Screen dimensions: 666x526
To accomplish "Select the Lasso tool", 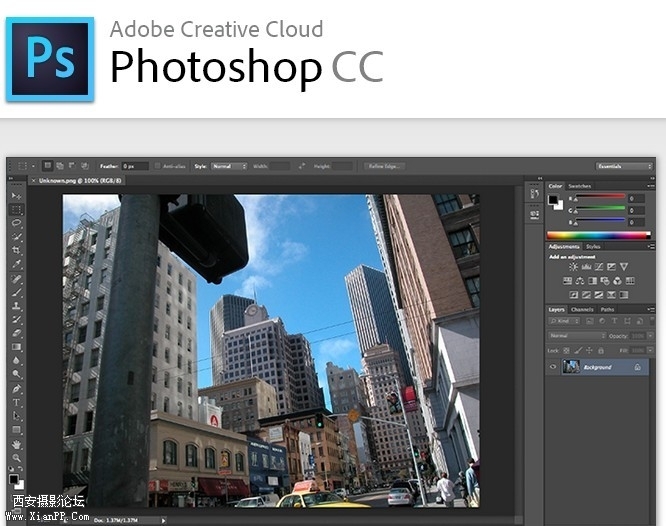I will point(16,223).
